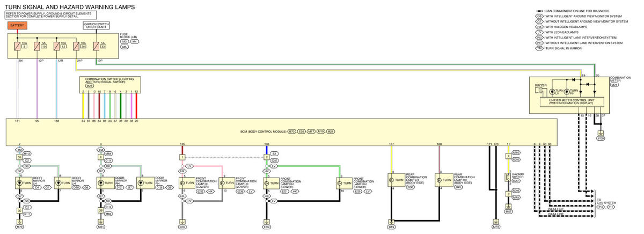
Task: Click the COMBINATION METER M24 label
Action: (621, 81)
